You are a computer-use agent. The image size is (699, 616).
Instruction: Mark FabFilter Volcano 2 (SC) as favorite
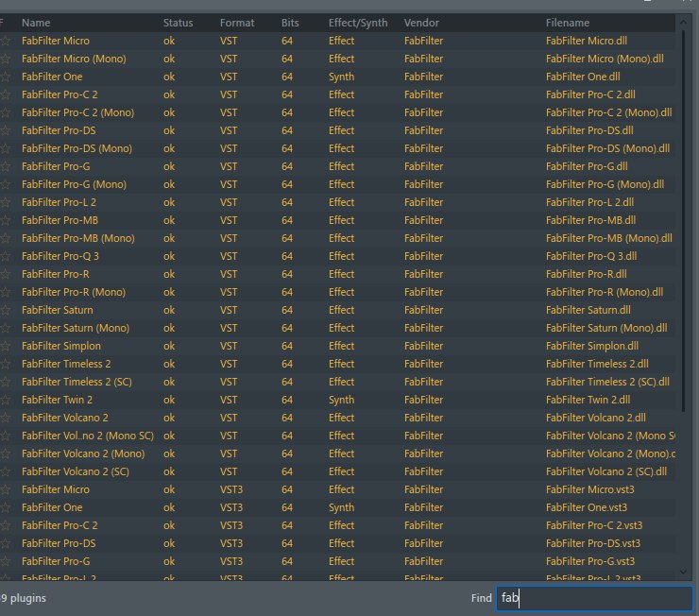pyautogui.click(x=5, y=471)
